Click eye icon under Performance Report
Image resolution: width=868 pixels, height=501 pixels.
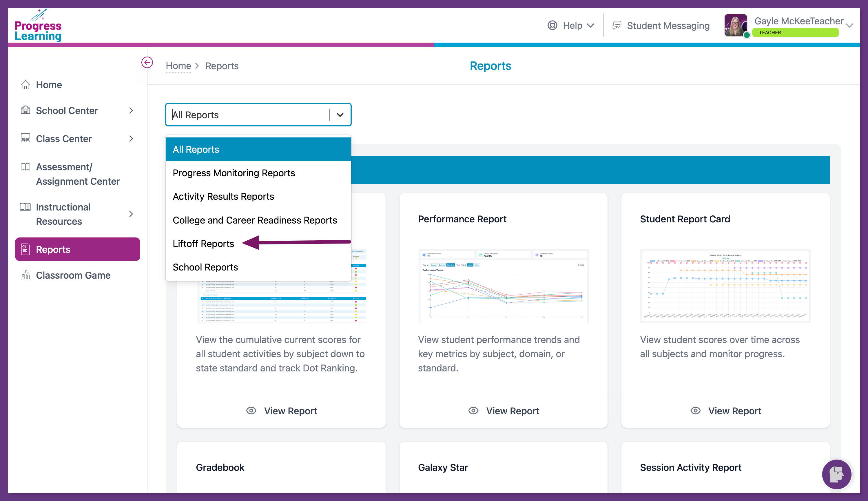(x=473, y=411)
